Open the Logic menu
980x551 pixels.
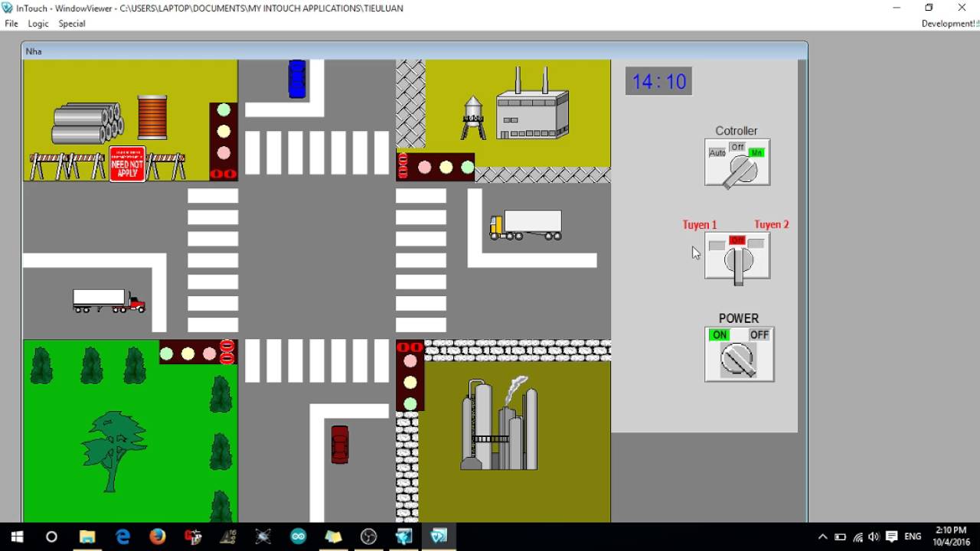[x=38, y=24]
